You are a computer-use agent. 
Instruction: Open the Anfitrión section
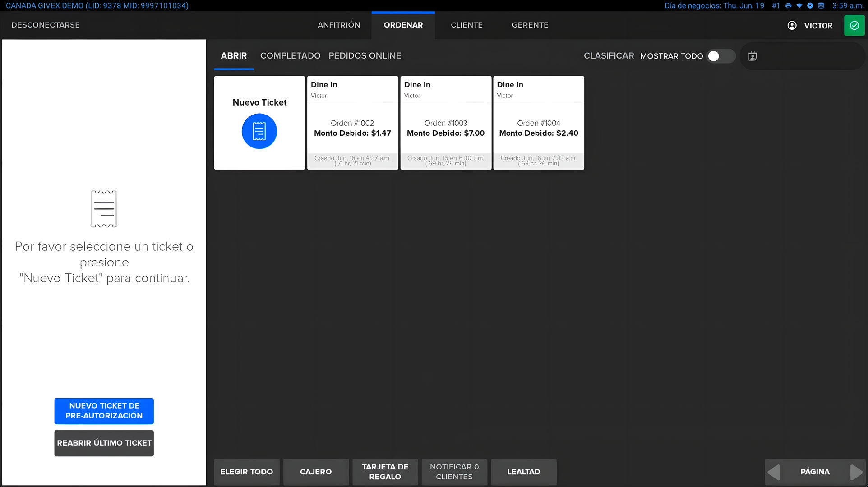click(x=338, y=25)
